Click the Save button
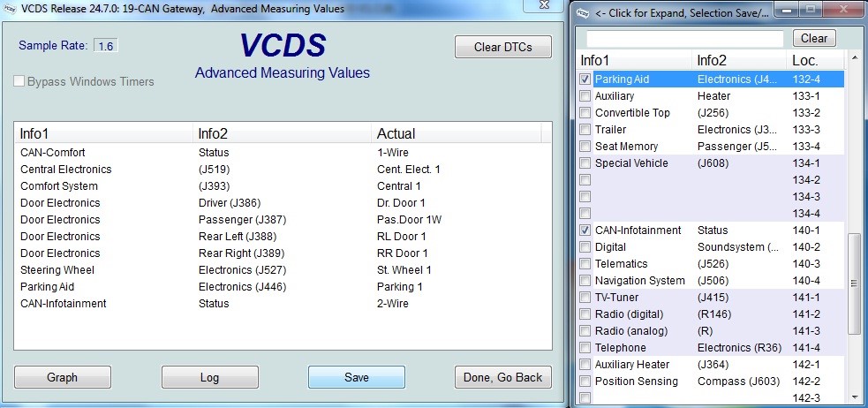The width and height of the screenshot is (868, 408). point(357,378)
